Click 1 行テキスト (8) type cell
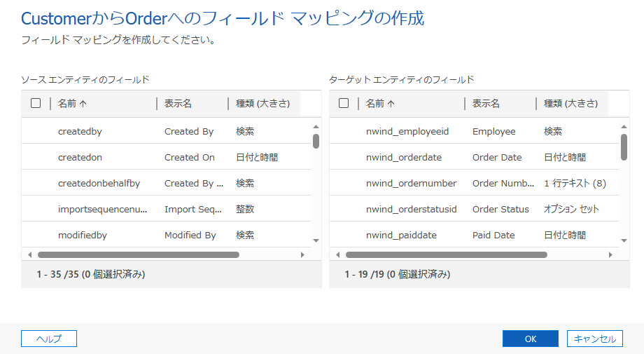Screen dimensions: 644x354 pyautogui.click(x=575, y=183)
